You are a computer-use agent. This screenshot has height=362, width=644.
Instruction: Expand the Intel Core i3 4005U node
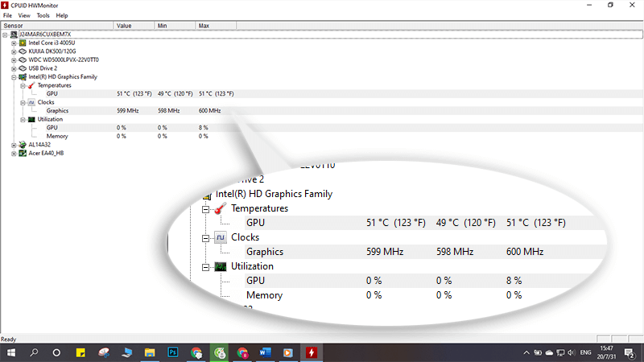point(14,43)
